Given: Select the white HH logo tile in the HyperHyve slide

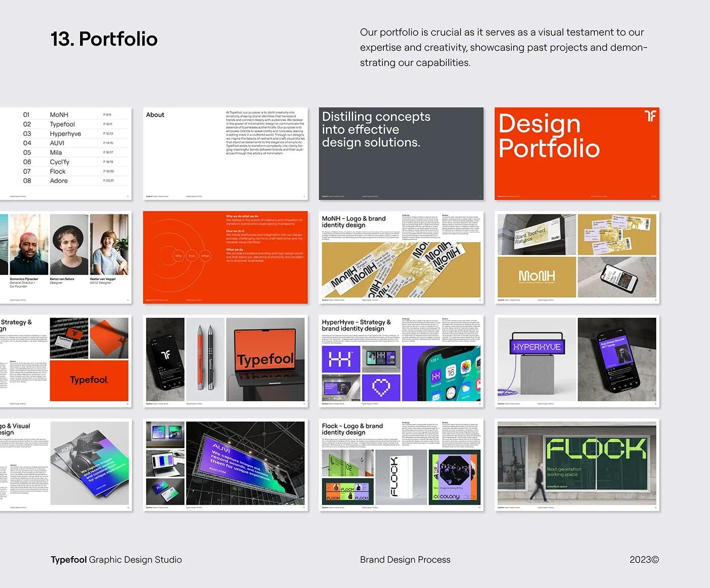Looking at the screenshot, I should (341, 360).
